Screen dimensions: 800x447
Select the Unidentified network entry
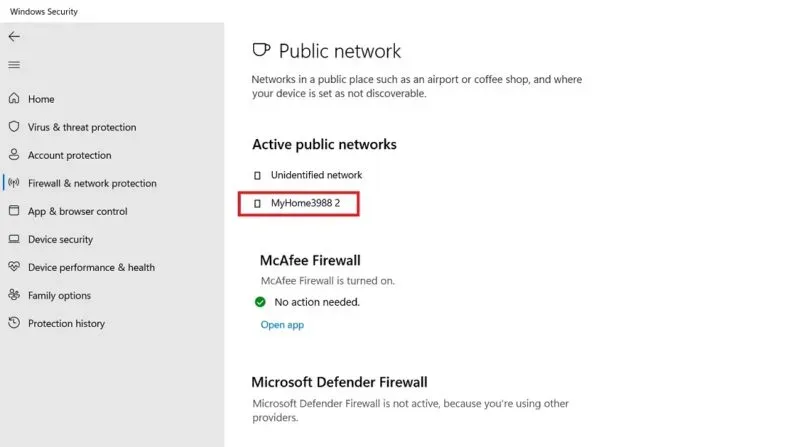coord(316,175)
